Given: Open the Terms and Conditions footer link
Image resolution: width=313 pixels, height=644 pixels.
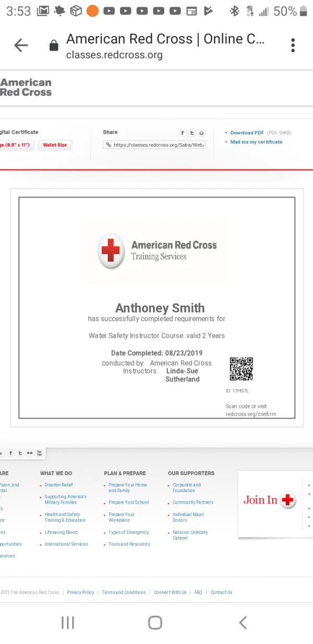Looking at the screenshot, I should tap(124, 592).
